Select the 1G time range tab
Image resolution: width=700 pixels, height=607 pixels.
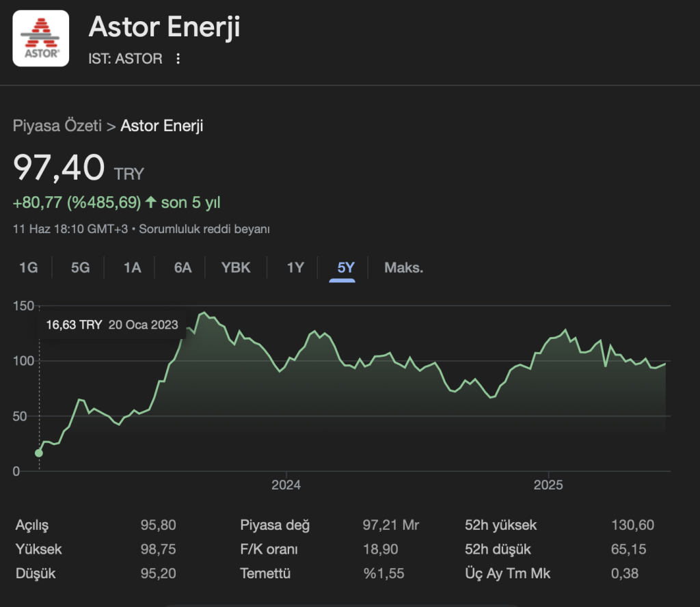point(28,267)
